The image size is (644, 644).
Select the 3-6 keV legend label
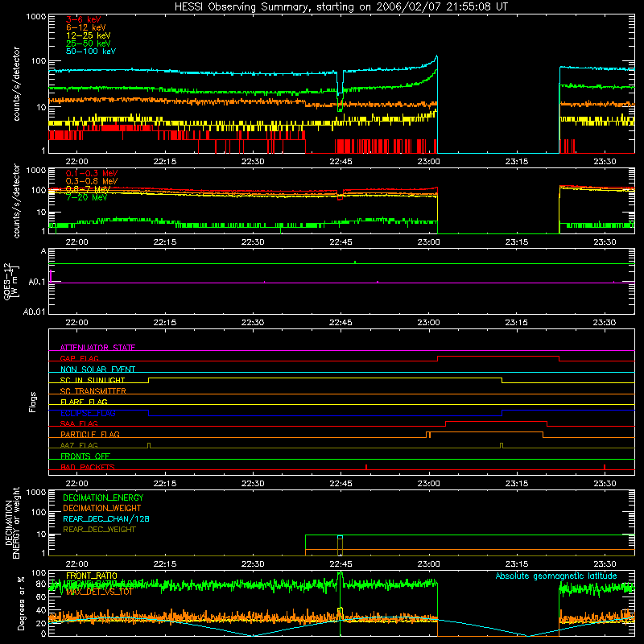click(84, 19)
